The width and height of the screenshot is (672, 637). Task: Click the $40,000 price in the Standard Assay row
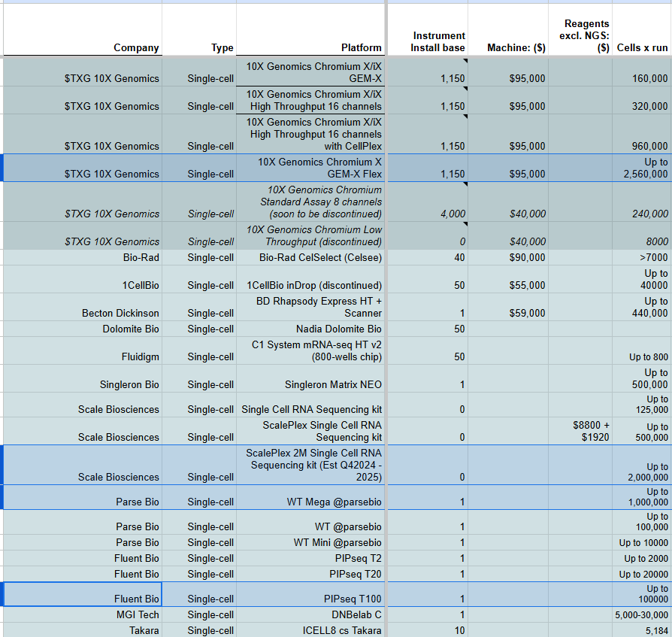tap(508, 202)
